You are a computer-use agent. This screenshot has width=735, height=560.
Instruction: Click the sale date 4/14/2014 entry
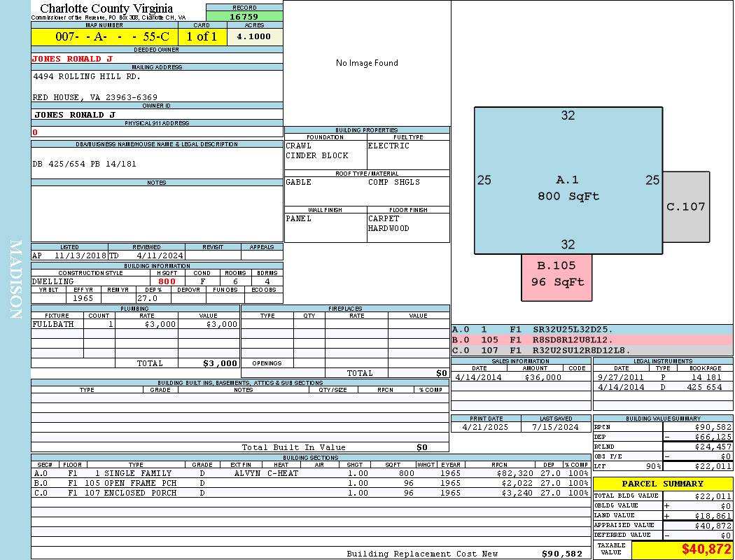(479, 377)
